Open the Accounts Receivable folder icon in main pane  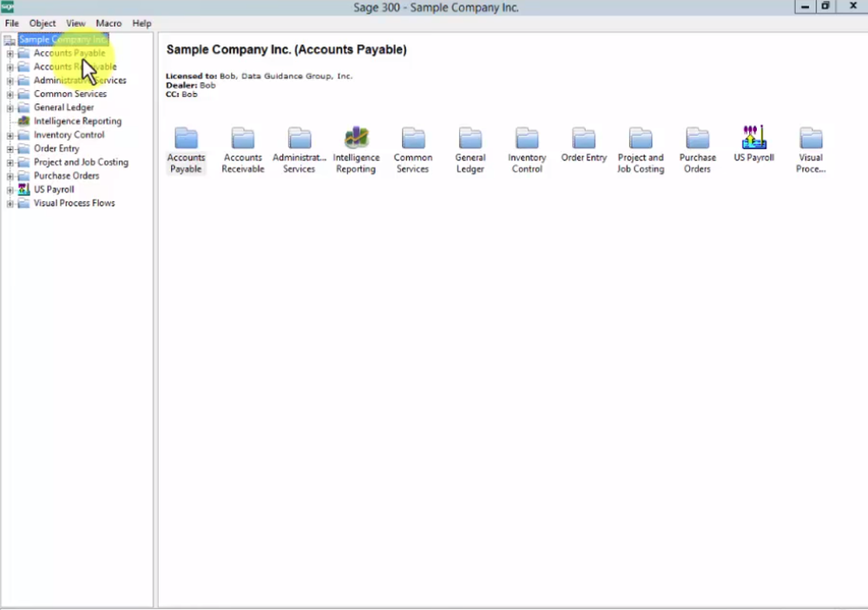coord(243,138)
